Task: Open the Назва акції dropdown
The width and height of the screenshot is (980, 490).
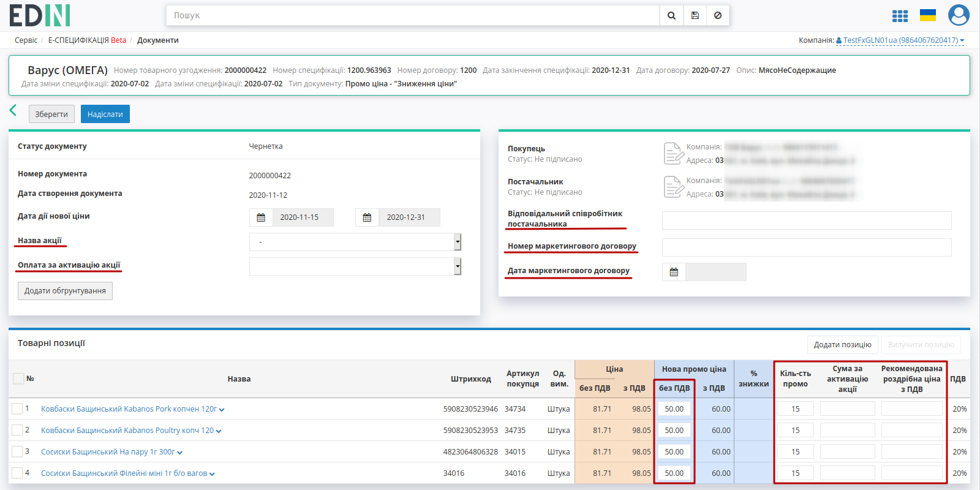Action: coord(355,242)
